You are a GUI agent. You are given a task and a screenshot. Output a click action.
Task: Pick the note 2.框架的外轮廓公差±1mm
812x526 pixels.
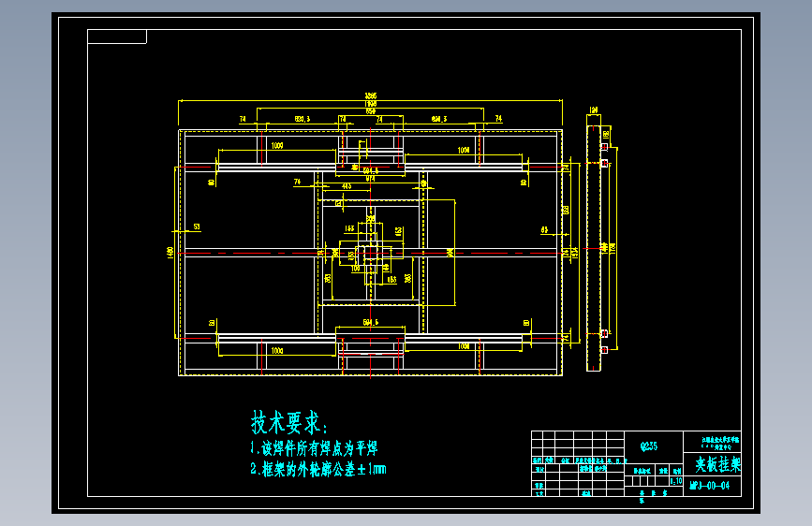pos(318,469)
